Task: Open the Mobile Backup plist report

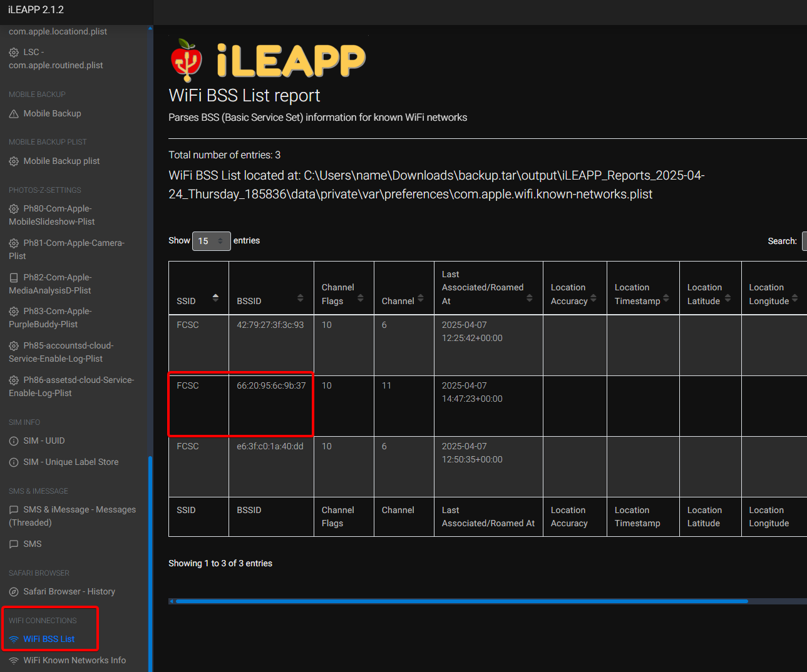Action: pos(61,161)
